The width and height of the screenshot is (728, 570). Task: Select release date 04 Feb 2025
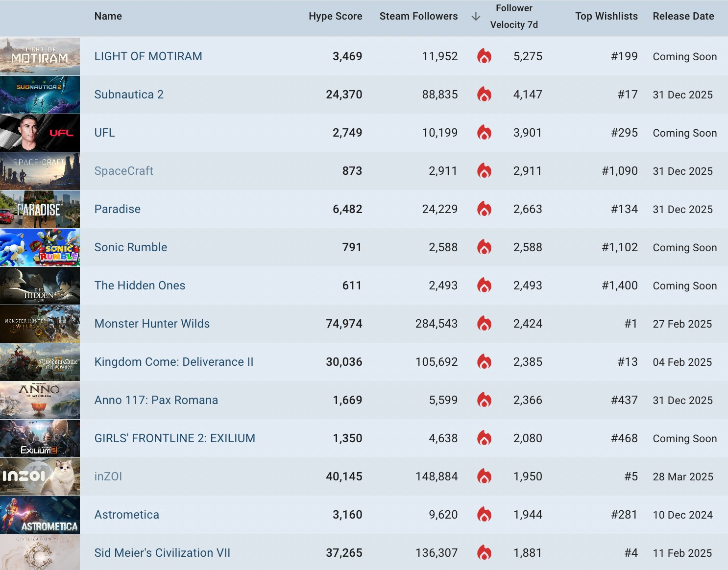click(x=682, y=362)
